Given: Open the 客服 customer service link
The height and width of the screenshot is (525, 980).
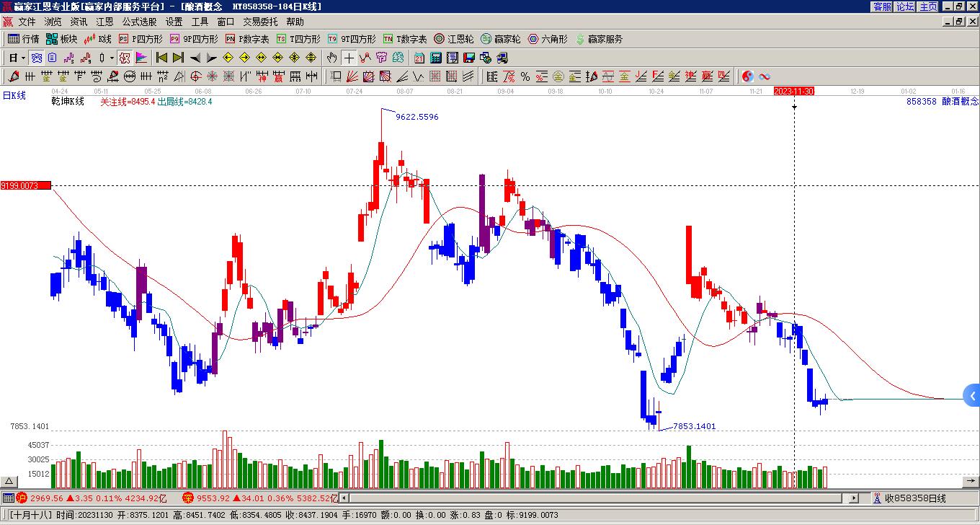Looking at the screenshot, I should pyautogui.click(x=882, y=6).
